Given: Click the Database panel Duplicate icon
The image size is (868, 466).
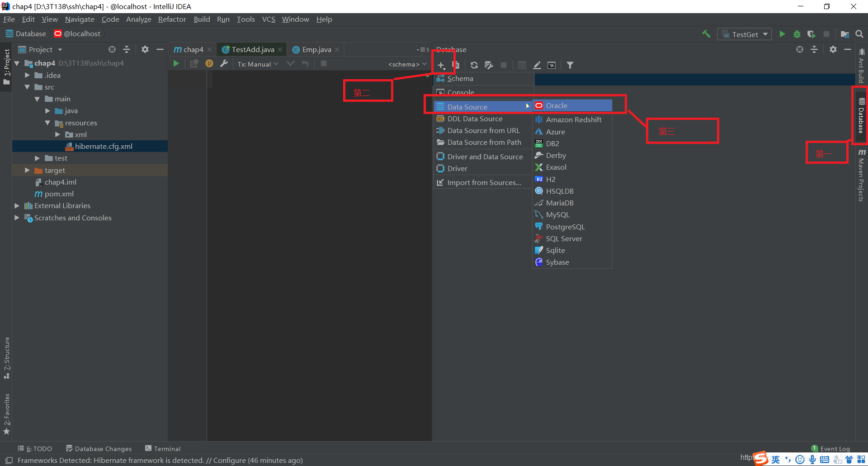Looking at the screenshot, I should click(456, 65).
